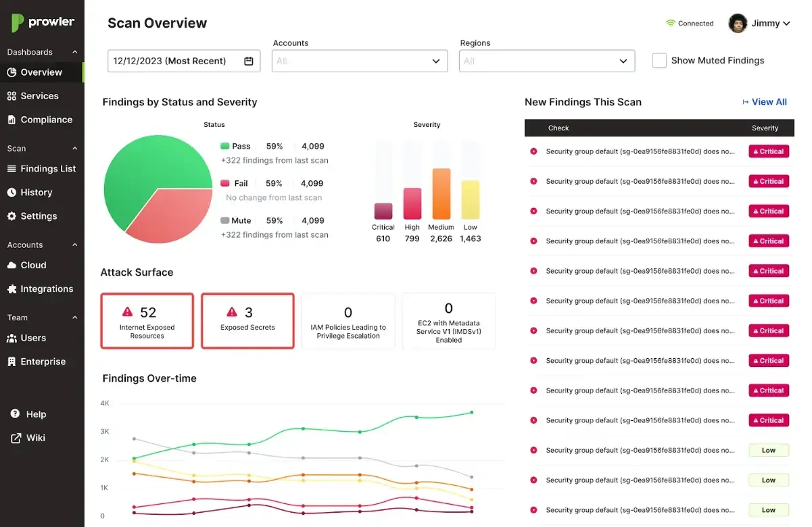
Task: Enable Show Muted Findings checkbox
Action: click(659, 60)
